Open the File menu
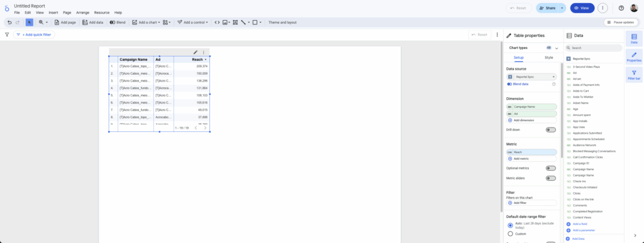The image size is (644, 243). coord(17,13)
